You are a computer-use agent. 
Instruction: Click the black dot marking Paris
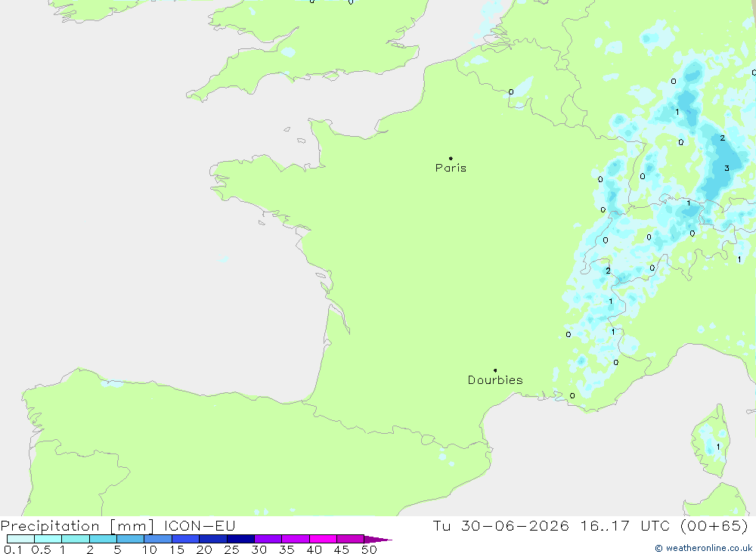pyautogui.click(x=451, y=158)
